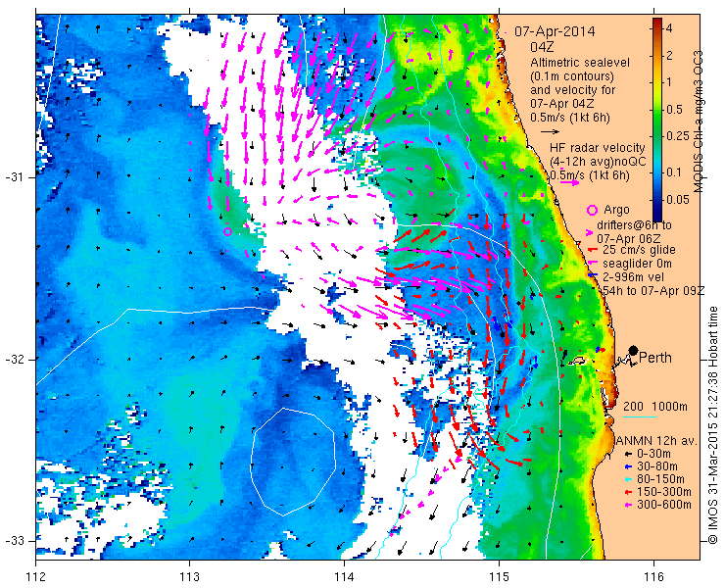Click the magenta HF radar scale arrow
Viewport: 725px width, 588px height.
coord(569,182)
